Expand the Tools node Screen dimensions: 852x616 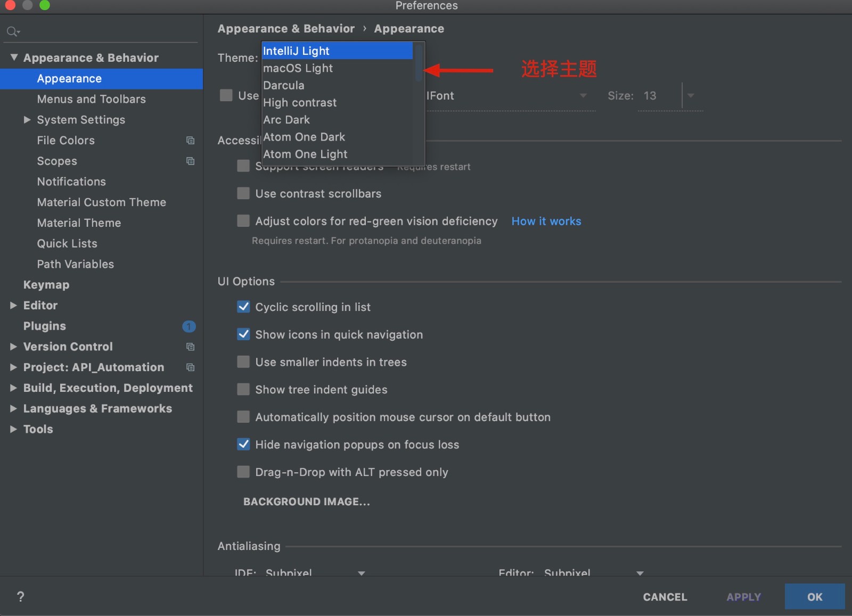14,429
